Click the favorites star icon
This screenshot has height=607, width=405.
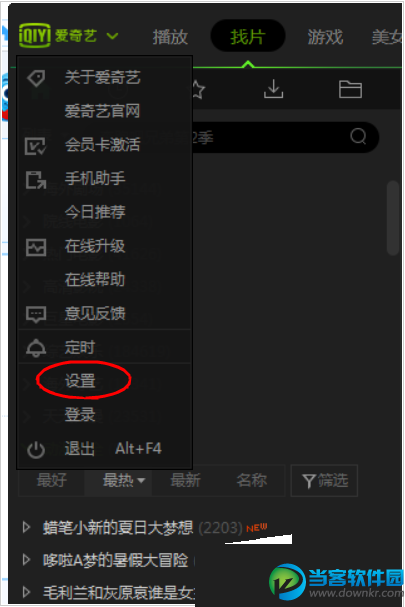[x=198, y=89]
